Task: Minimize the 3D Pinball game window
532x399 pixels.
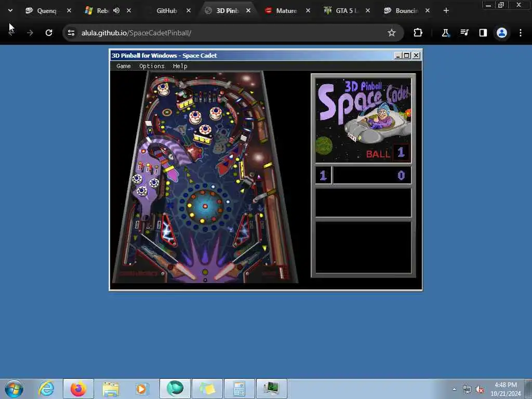Action: (x=398, y=55)
